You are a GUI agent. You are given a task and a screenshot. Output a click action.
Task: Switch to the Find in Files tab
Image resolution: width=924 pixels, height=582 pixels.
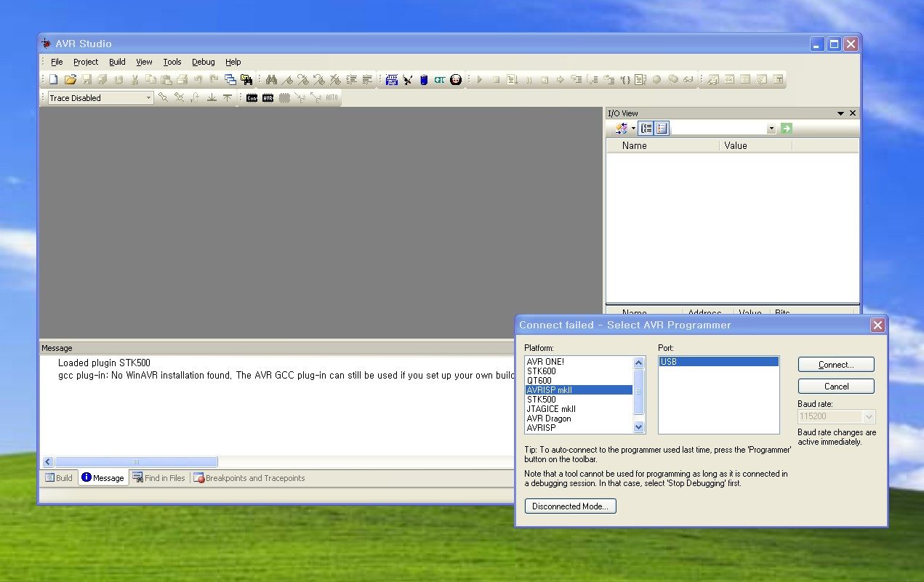(159, 478)
